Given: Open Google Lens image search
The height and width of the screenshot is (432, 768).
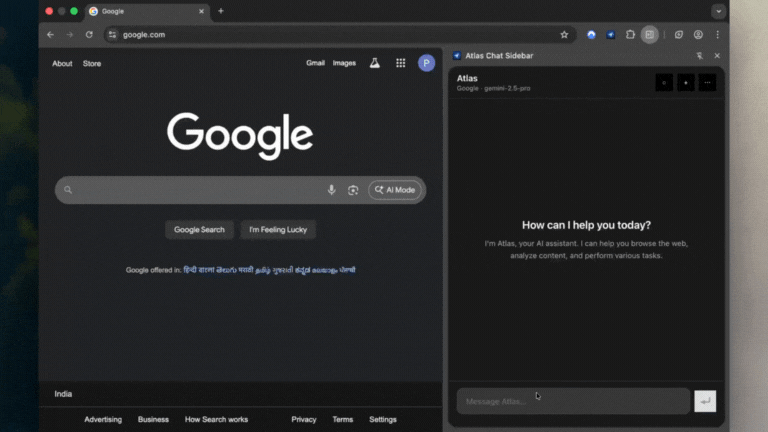Looking at the screenshot, I should tap(353, 190).
